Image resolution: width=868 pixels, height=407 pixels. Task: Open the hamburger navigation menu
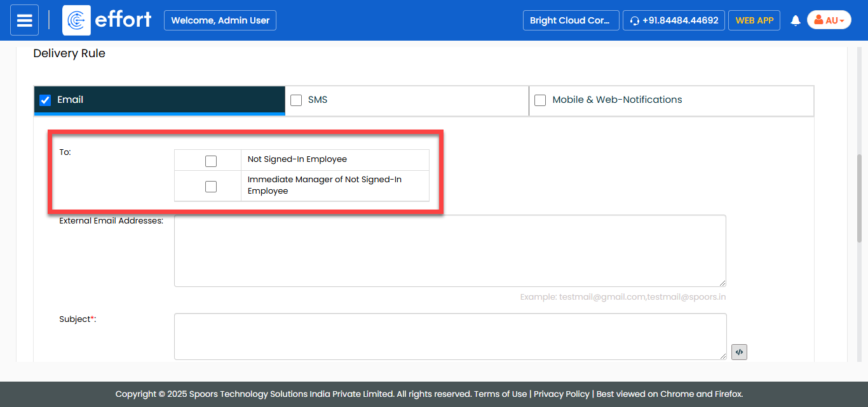point(24,20)
